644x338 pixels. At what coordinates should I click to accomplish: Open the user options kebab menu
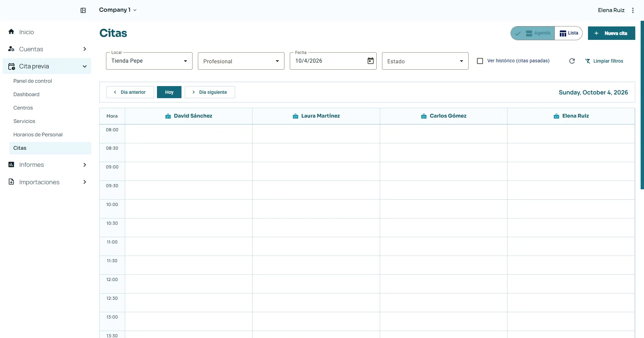tap(633, 10)
